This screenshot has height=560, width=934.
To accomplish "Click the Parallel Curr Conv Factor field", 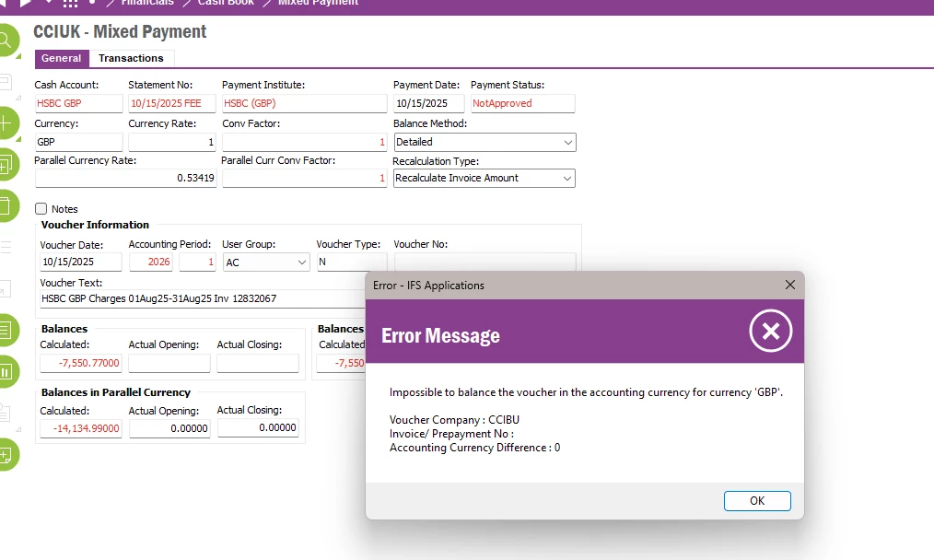I will tap(304, 178).
